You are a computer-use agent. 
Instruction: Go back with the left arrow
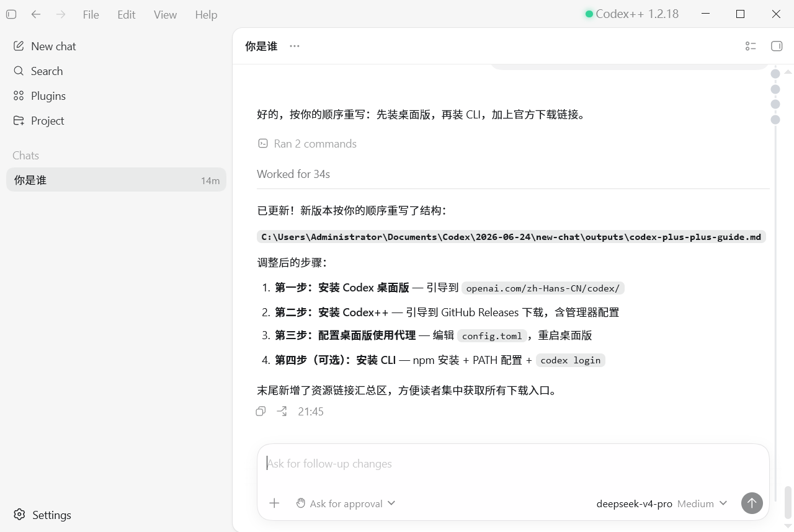click(x=36, y=14)
